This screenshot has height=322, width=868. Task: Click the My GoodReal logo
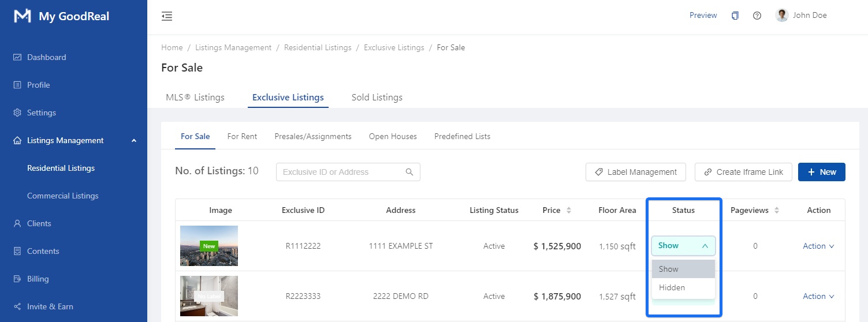pyautogui.click(x=23, y=16)
